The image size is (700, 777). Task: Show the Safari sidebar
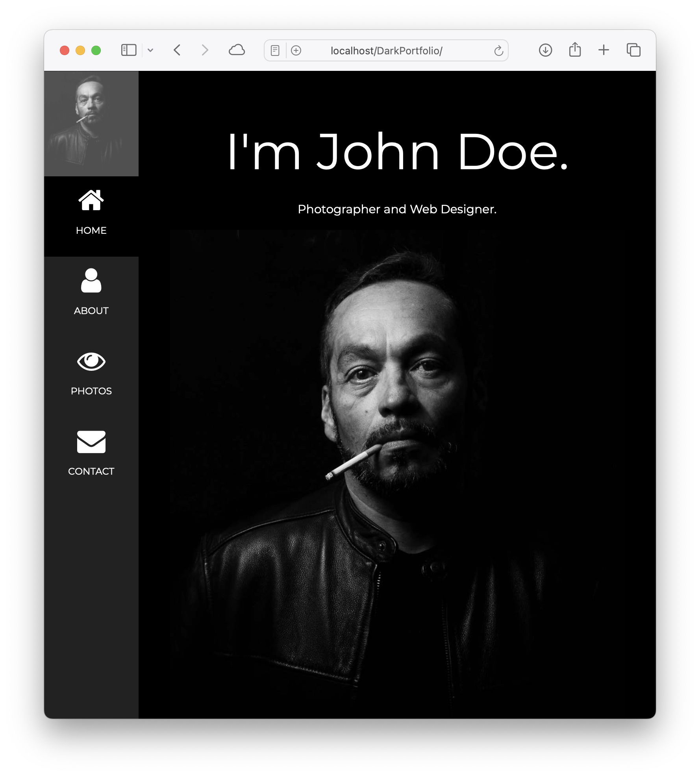[129, 50]
